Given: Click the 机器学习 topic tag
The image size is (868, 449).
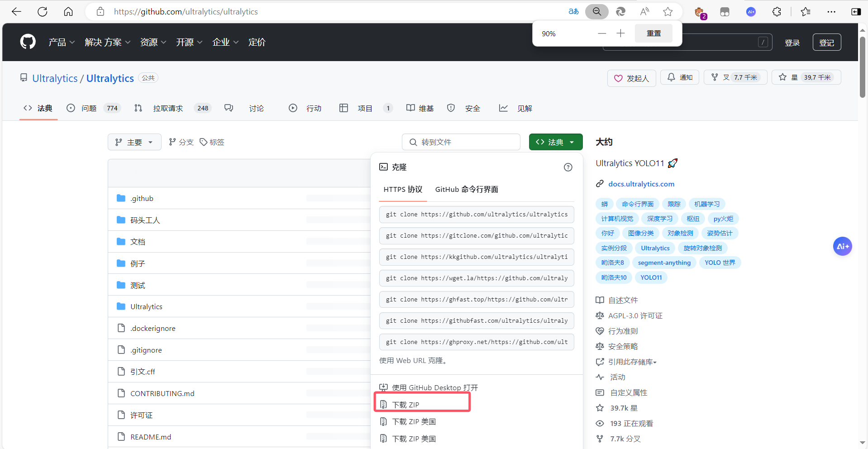Looking at the screenshot, I should tap(707, 204).
